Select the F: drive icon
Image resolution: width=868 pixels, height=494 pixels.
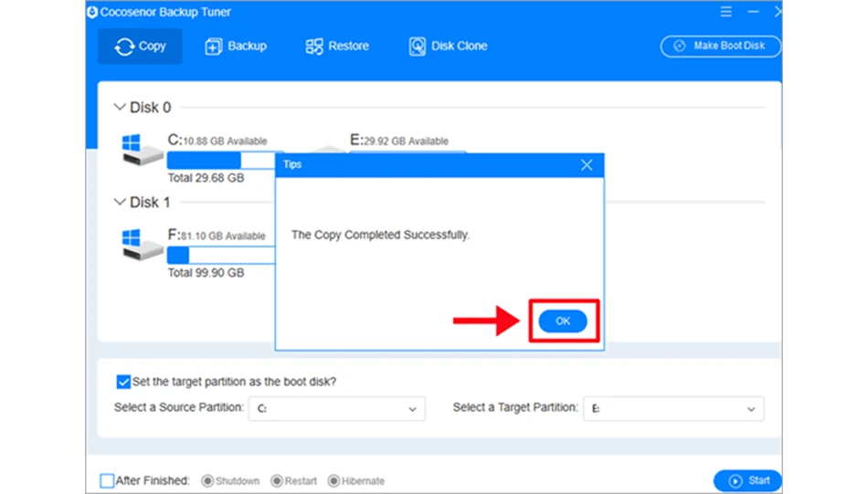tap(141, 245)
